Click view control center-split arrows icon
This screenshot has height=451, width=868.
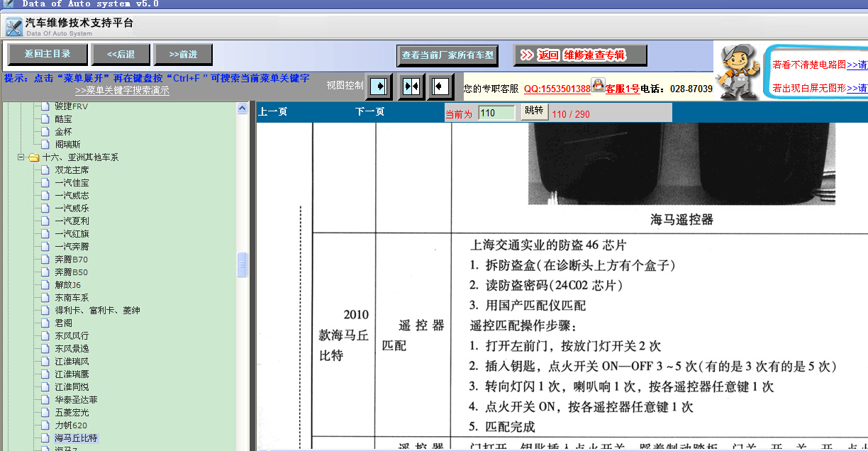point(411,87)
